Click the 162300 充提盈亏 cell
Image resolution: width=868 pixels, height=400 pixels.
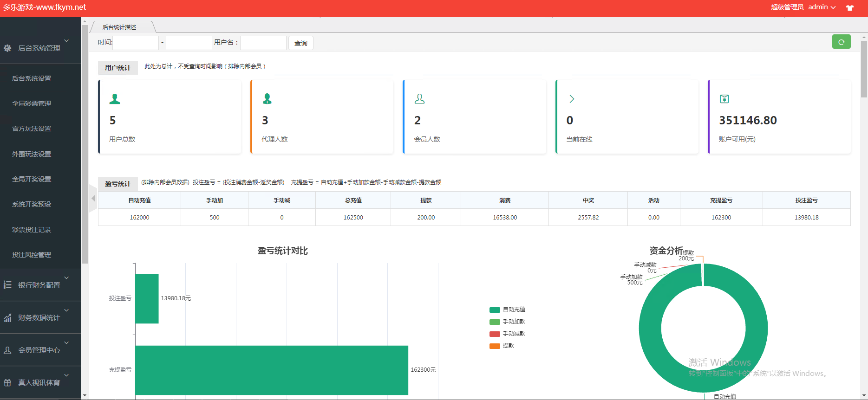click(x=721, y=218)
